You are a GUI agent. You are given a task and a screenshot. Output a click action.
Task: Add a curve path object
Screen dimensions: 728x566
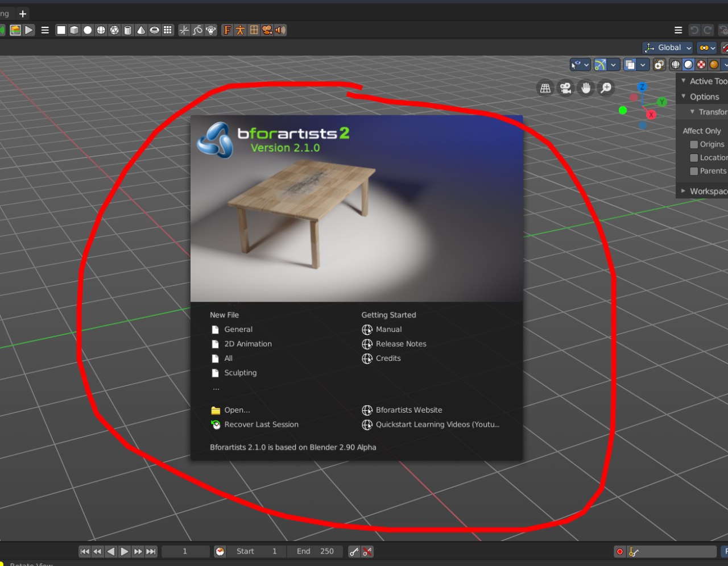[197, 30]
